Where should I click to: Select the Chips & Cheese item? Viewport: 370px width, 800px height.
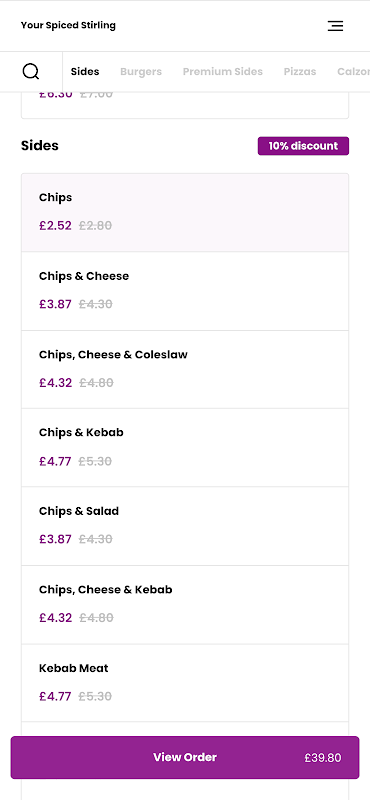tap(185, 291)
